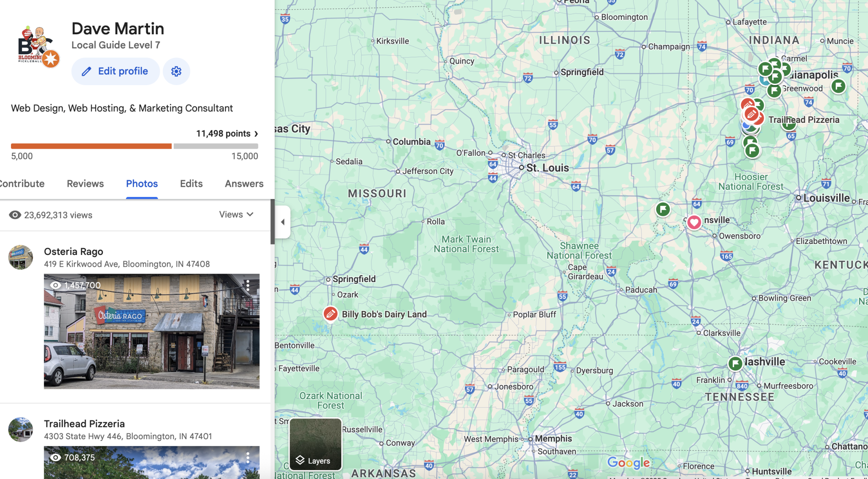Expand the 11,498 points details chevron
The height and width of the screenshot is (479, 868).
(x=256, y=134)
